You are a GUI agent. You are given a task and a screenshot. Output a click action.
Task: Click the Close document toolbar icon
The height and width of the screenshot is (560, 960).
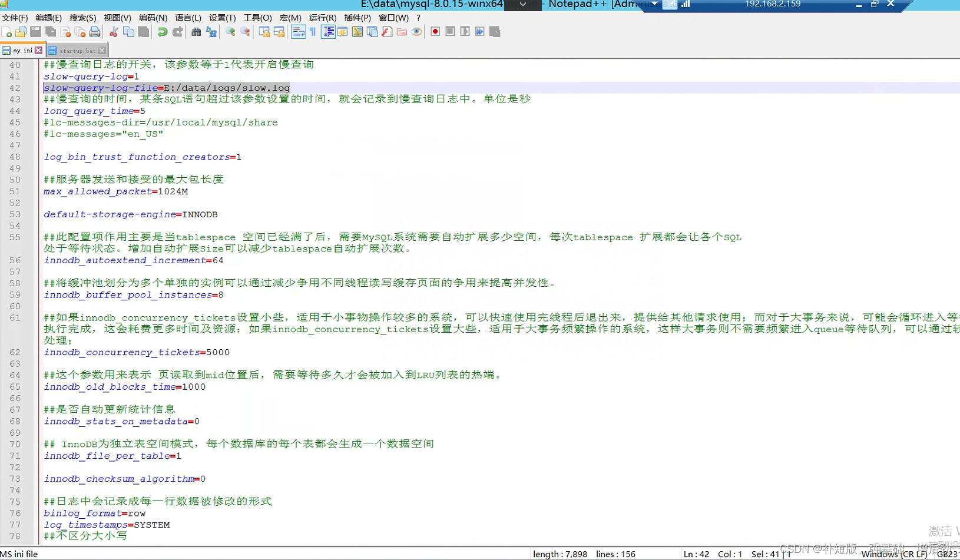click(x=65, y=32)
